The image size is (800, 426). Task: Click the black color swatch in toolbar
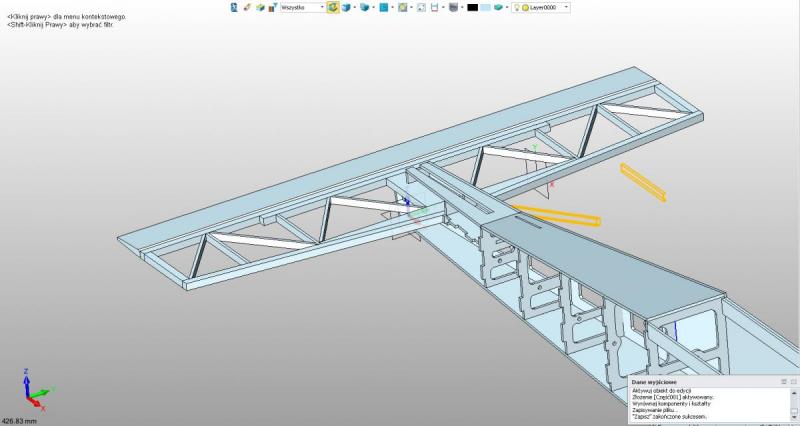[x=473, y=7]
